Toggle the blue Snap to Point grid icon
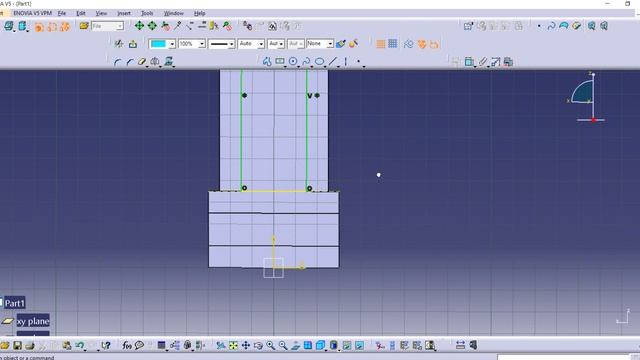 (393, 43)
